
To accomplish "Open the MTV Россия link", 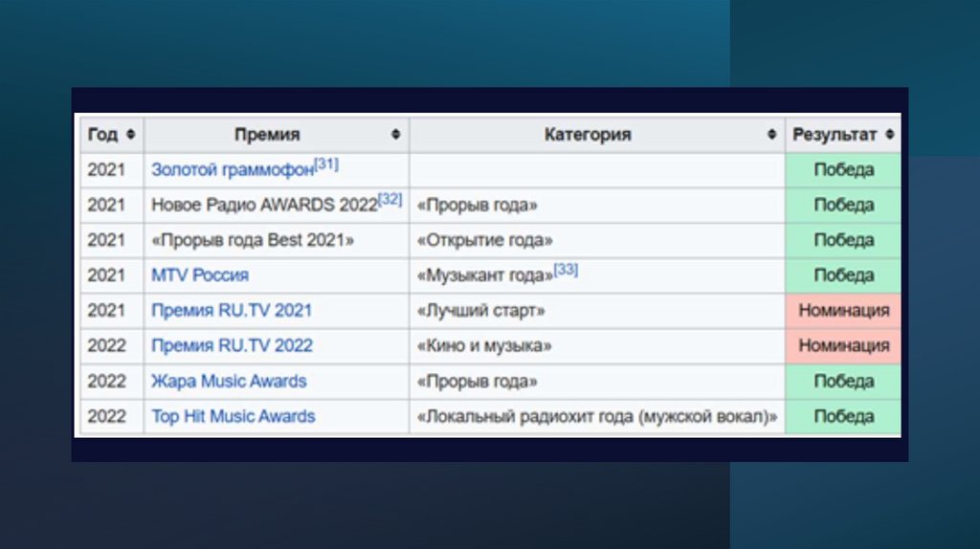I will (x=200, y=275).
